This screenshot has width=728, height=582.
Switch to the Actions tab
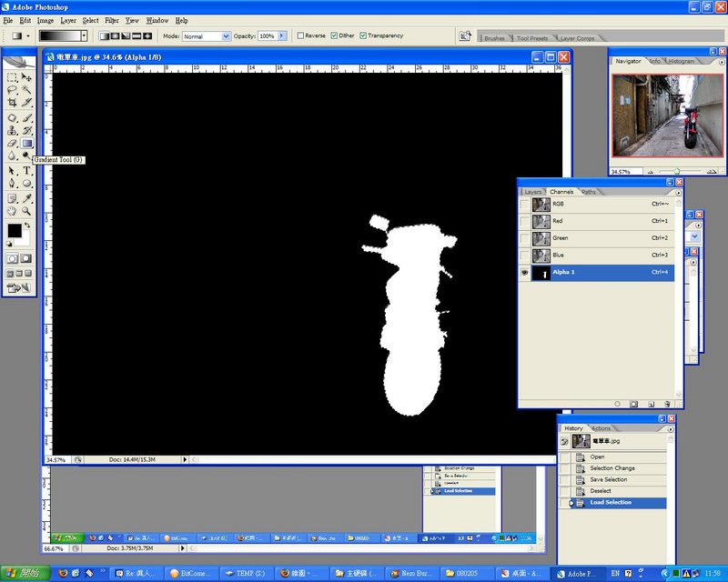(x=601, y=428)
